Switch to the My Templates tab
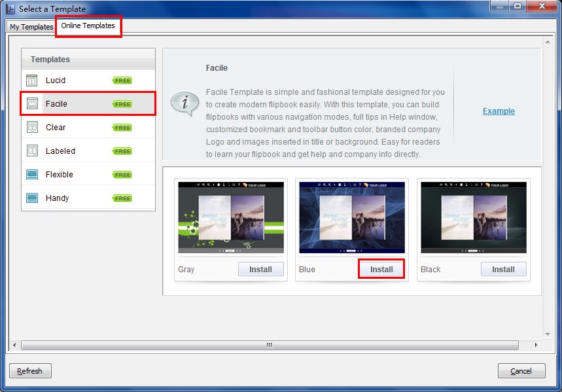562x392 pixels. (31, 27)
